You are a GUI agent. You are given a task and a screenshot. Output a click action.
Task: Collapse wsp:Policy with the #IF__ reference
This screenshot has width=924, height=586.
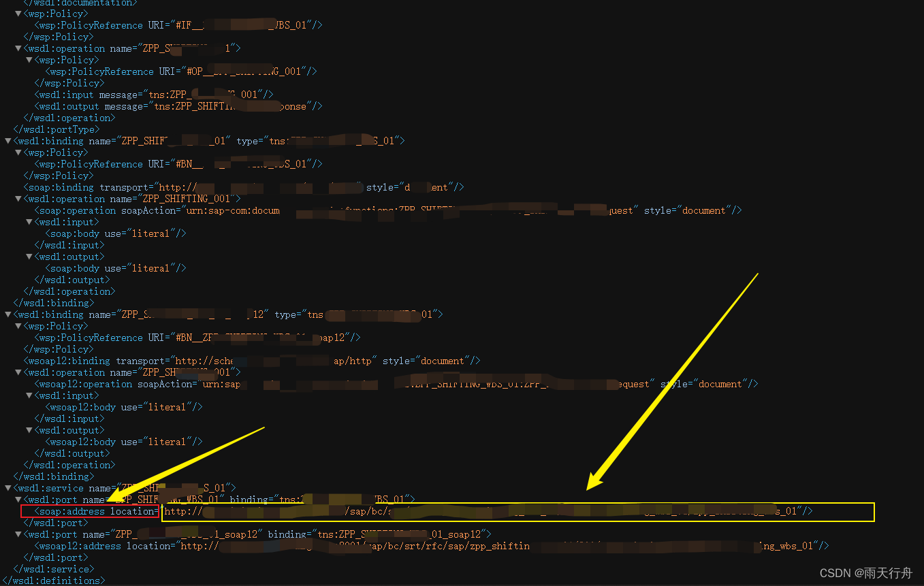coord(19,14)
